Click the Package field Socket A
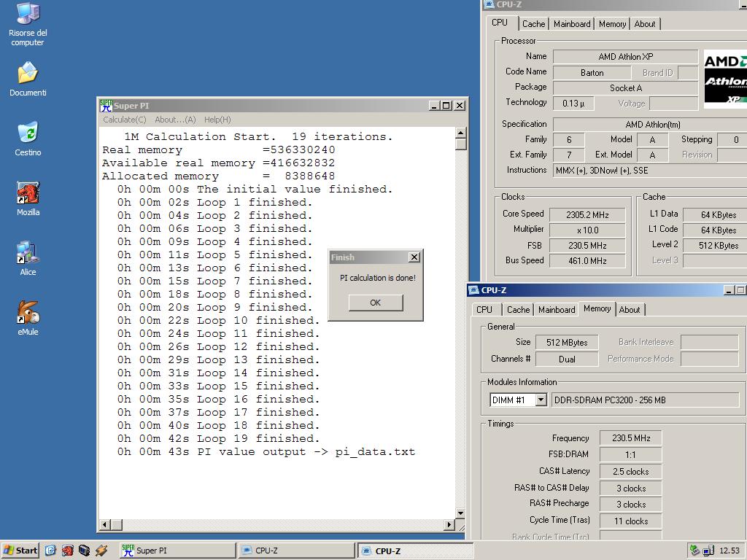747x560 pixels. (x=625, y=88)
